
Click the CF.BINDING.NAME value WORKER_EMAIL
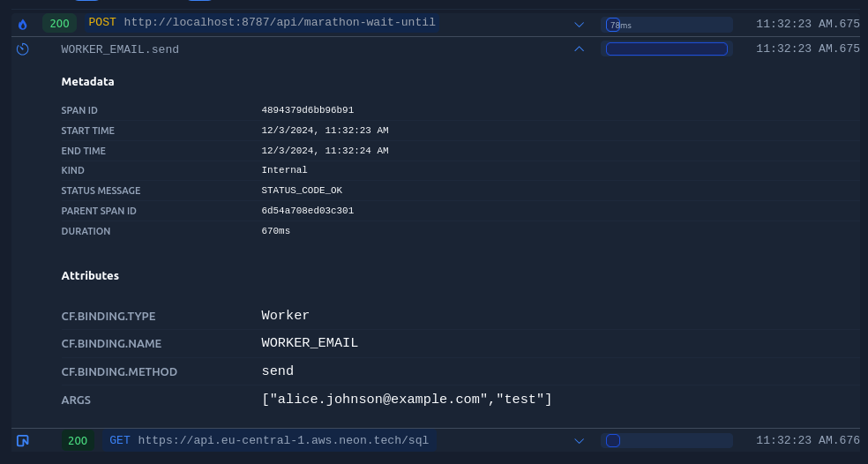310,343
